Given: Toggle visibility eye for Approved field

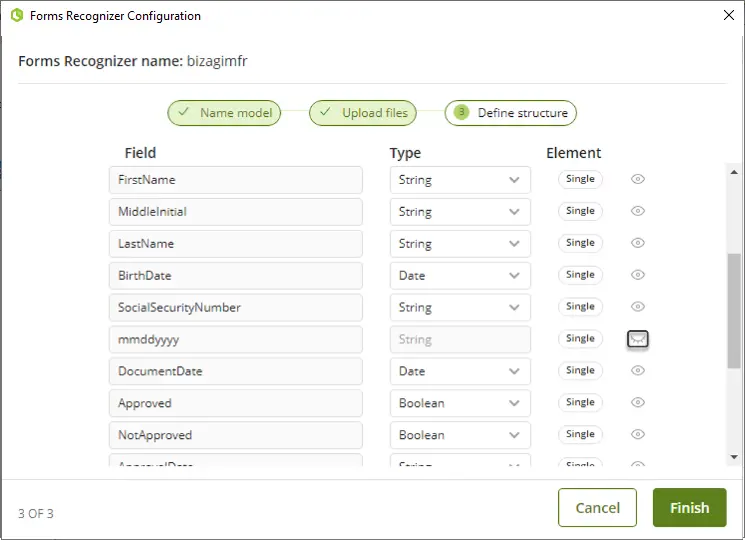Looking at the screenshot, I should [x=638, y=402].
